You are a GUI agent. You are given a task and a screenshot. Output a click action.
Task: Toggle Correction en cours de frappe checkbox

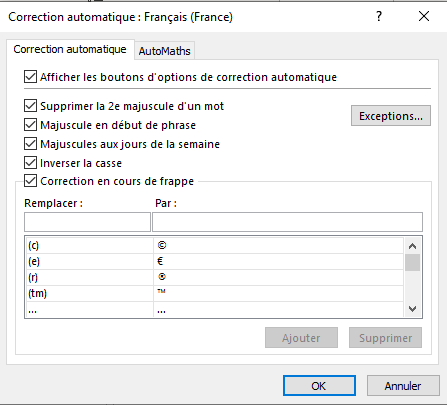[x=30, y=181]
